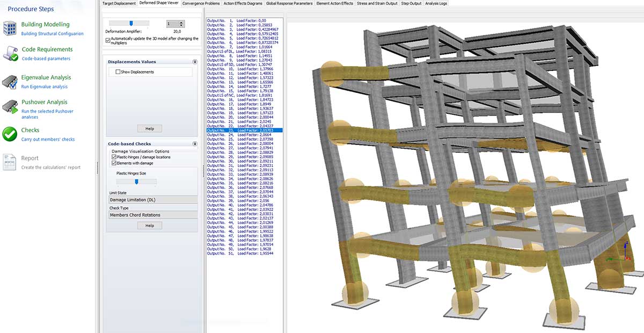Click the Plastic Hinges Size slider

tap(136, 182)
